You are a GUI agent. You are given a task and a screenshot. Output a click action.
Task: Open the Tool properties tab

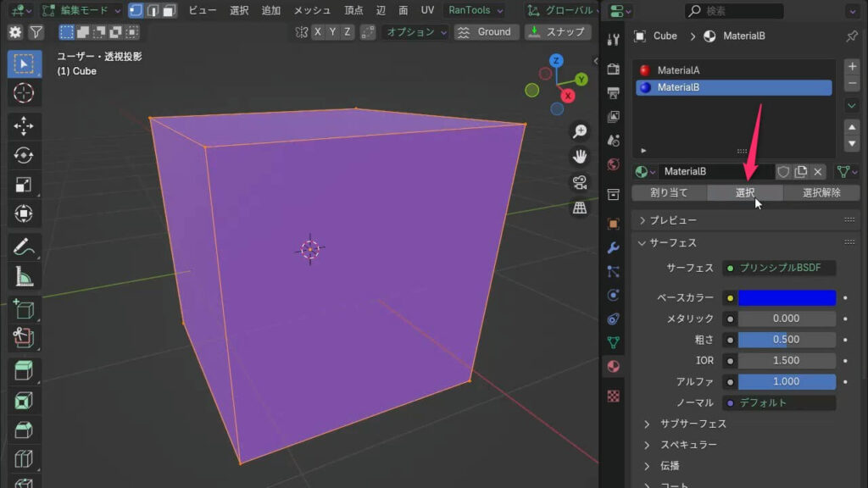(x=614, y=39)
